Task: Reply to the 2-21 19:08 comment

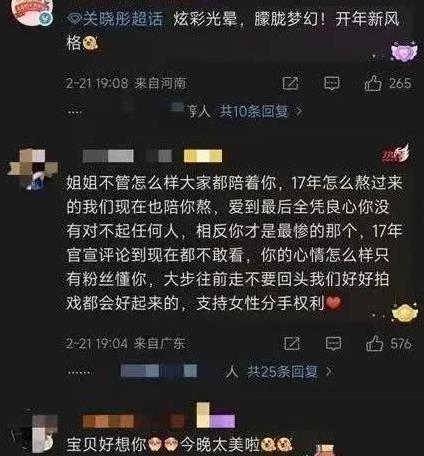Action: [x=332, y=83]
